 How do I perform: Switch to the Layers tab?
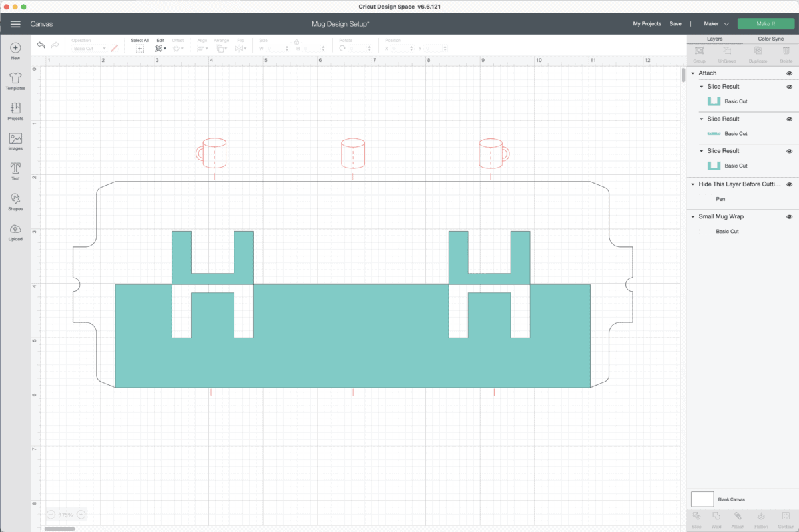click(x=714, y=39)
